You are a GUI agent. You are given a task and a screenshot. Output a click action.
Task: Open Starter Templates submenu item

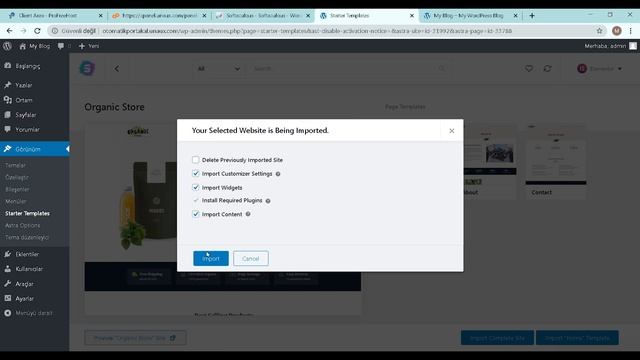27,213
